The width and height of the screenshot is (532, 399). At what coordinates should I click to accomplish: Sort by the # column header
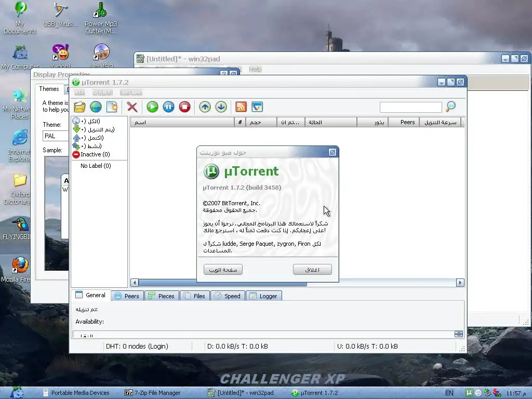pos(240,122)
